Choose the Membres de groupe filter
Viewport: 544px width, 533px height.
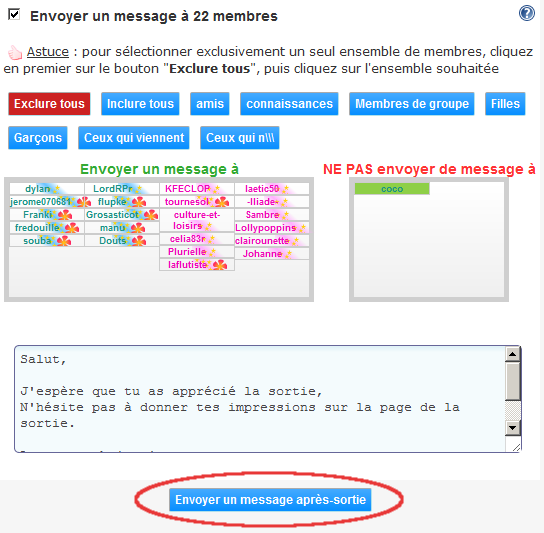click(412, 104)
